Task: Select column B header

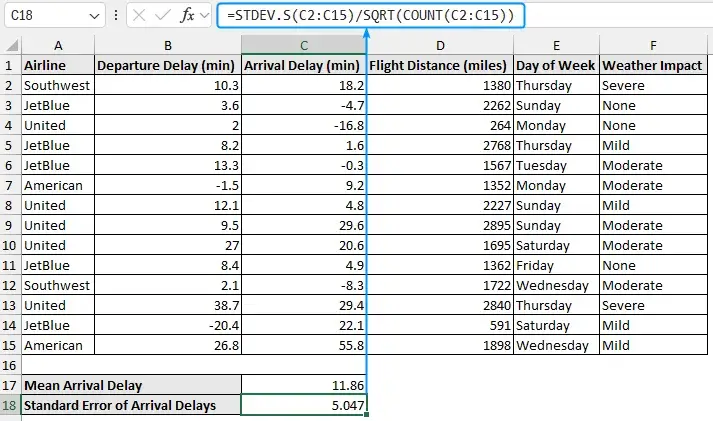Action: coord(168,45)
